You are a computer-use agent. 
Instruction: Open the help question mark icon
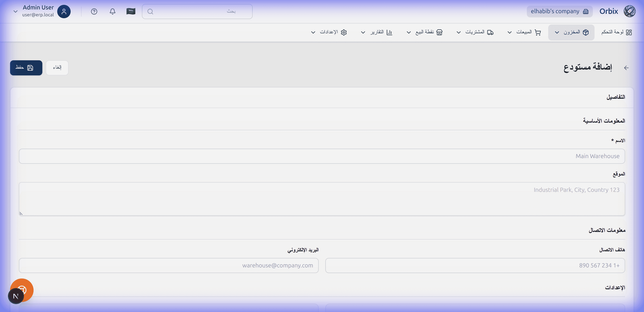click(x=94, y=12)
